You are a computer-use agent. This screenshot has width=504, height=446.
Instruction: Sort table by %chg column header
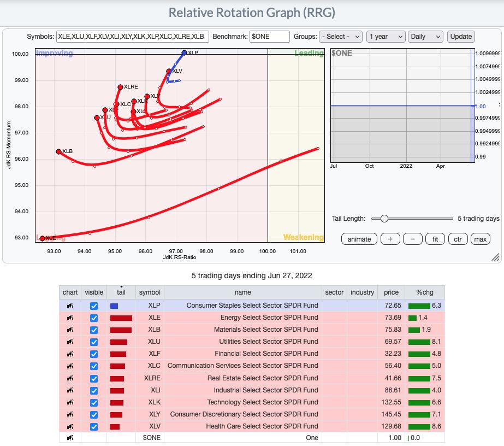[425, 292]
